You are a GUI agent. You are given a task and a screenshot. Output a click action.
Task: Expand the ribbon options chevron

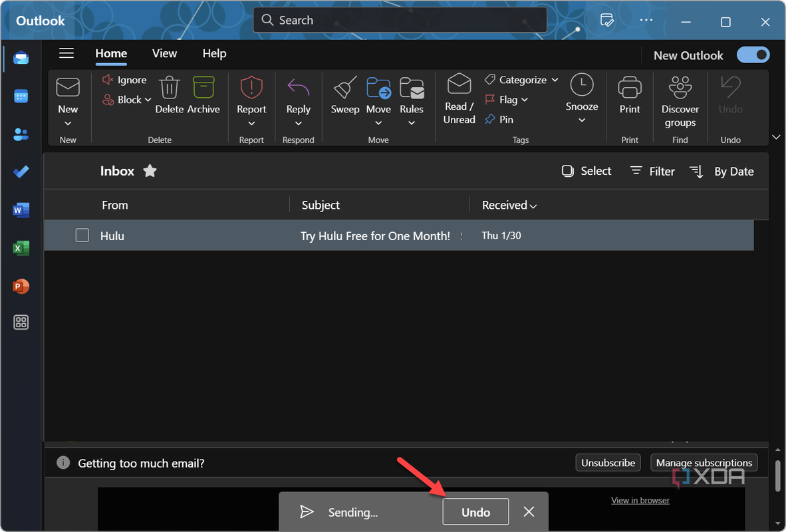[776, 137]
